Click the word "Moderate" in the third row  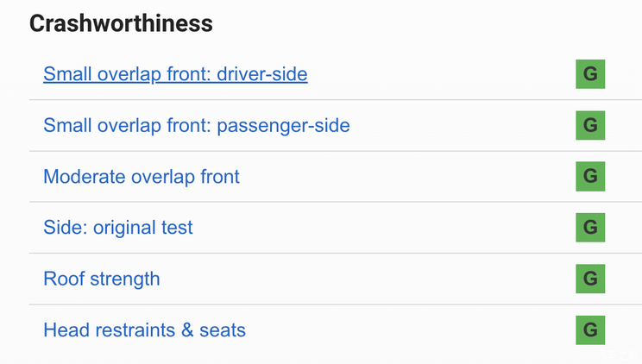tap(84, 177)
